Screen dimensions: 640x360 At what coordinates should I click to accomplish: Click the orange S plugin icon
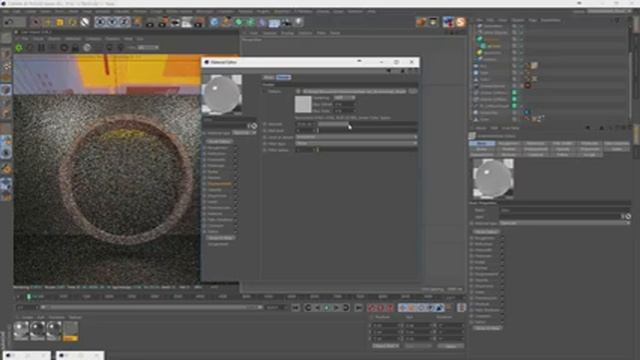pyautogui.click(x=461, y=22)
